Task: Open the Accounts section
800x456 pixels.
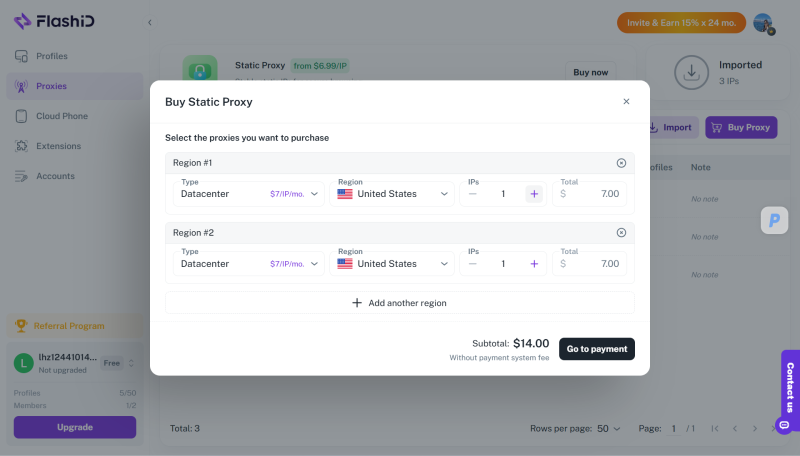Action: (55, 176)
